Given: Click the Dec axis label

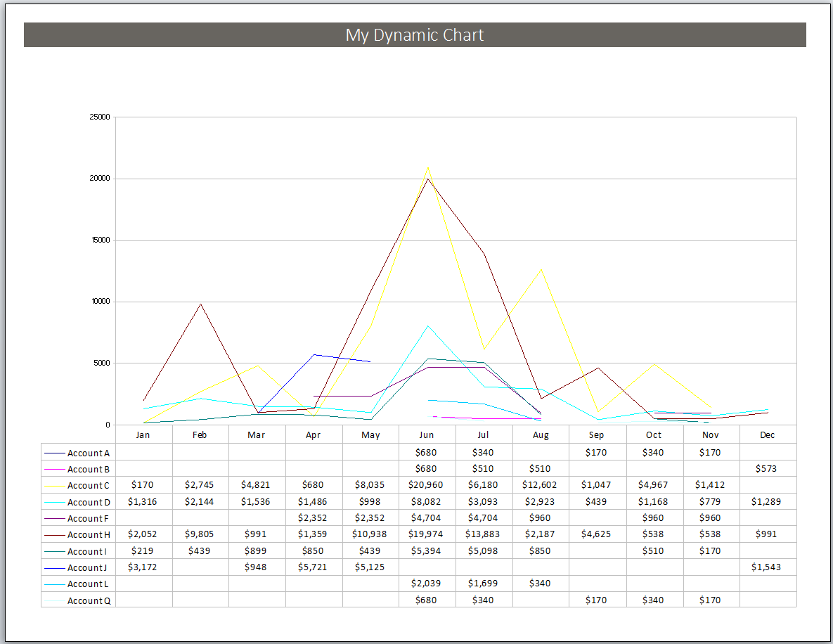Looking at the screenshot, I should [x=767, y=434].
